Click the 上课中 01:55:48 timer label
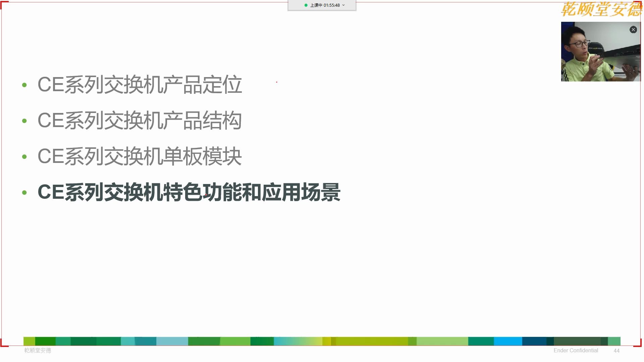Viewport: 644px width, 362px height. [325, 5]
